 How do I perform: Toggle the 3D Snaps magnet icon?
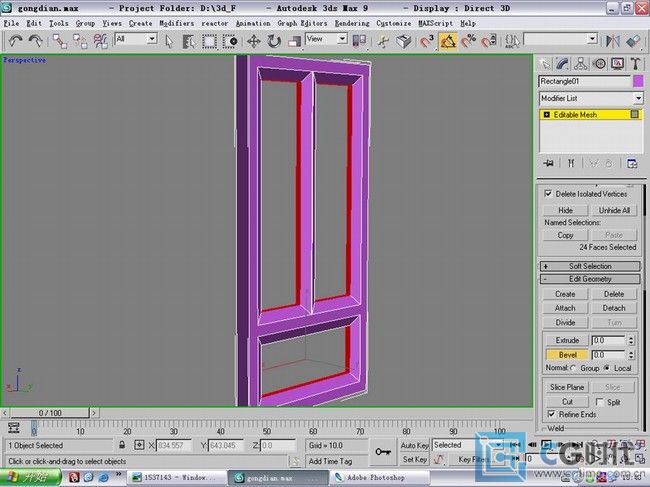click(x=427, y=41)
